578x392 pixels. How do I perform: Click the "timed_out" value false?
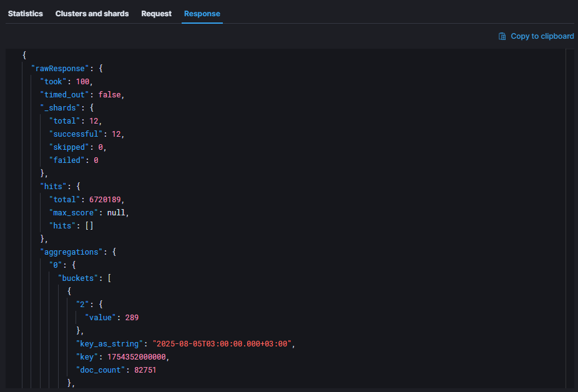click(109, 95)
